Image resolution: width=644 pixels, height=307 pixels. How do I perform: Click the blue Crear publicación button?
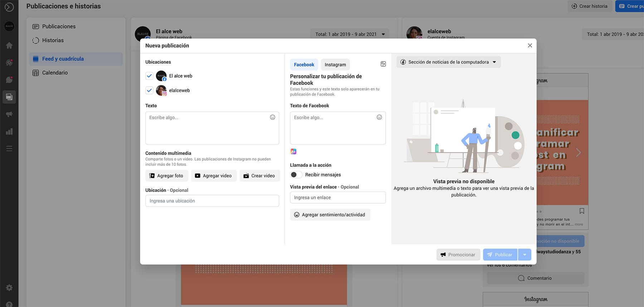point(630,6)
